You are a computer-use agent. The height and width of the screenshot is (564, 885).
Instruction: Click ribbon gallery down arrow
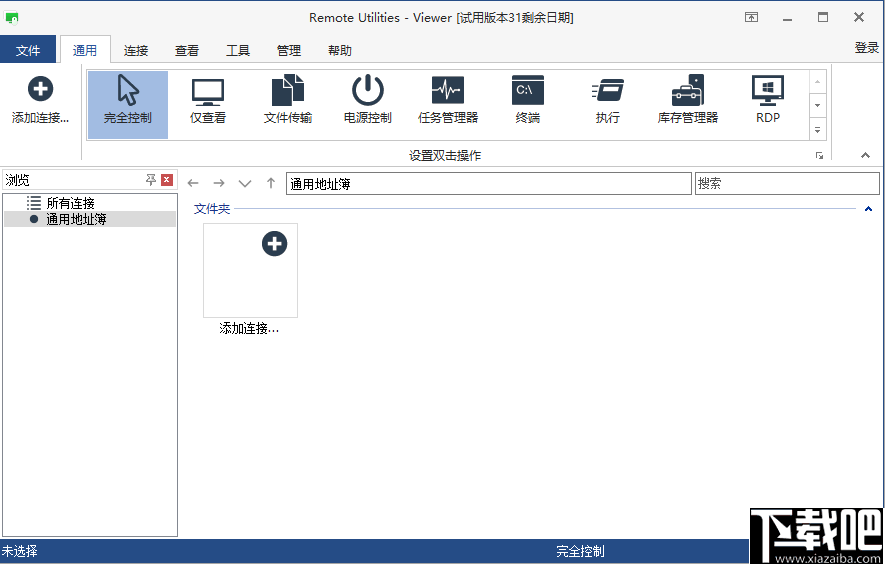817,105
